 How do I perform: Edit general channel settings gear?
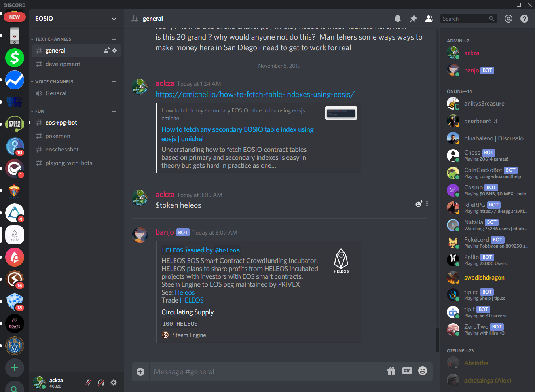coord(114,51)
